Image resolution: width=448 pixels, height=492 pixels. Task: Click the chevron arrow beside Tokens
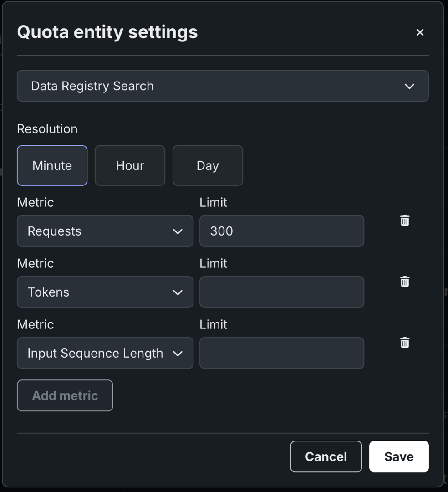pos(178,292)
